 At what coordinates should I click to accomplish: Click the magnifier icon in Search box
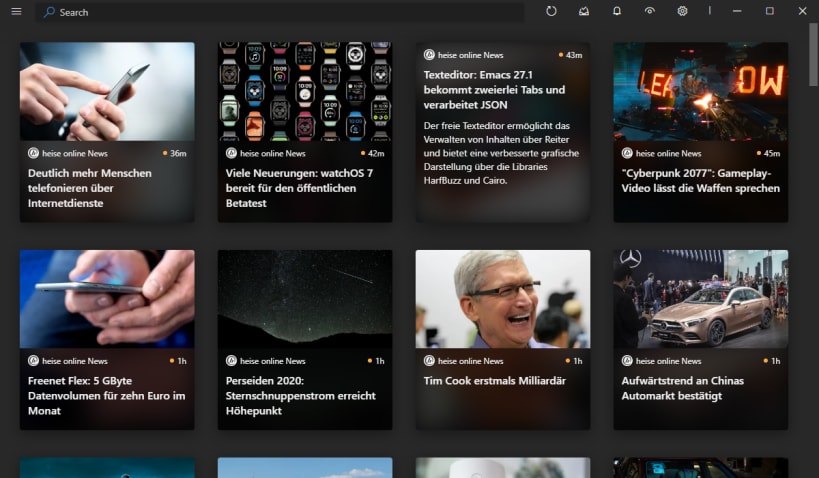pos(49,12)
